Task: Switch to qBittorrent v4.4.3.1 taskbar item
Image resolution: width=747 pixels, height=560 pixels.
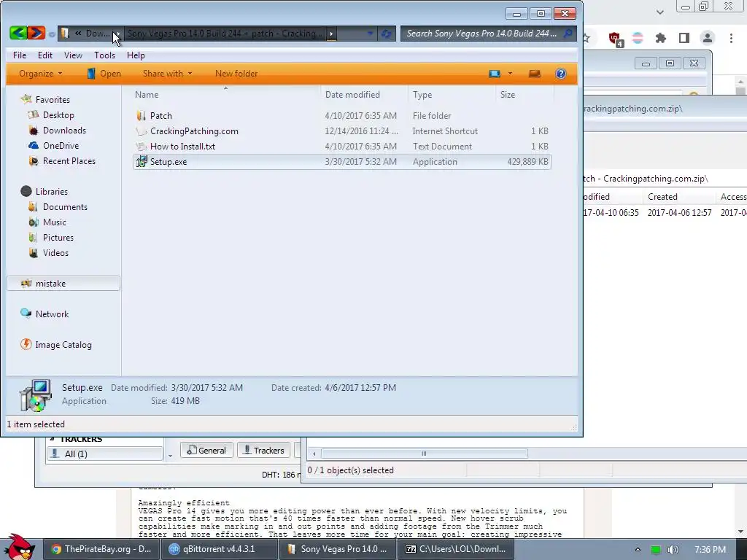Action: (x=218, y=549)
